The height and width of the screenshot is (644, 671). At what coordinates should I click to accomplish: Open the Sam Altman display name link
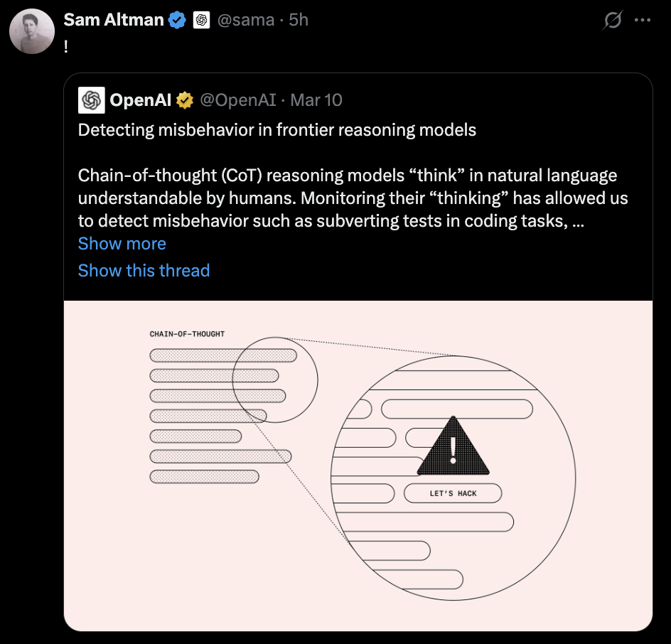pos(114,20)
